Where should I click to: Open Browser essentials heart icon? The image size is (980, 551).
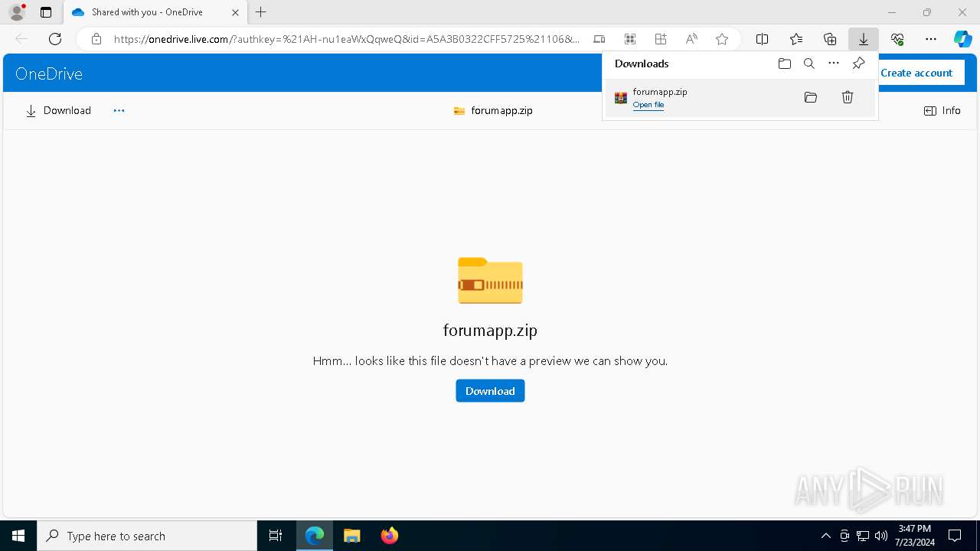click(x=897, y=39)
